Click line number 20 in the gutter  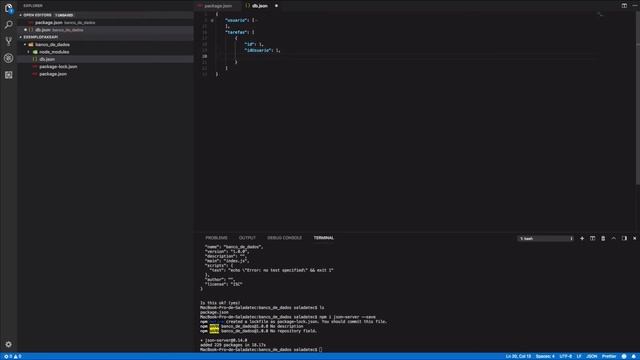[x=204, y=56]
